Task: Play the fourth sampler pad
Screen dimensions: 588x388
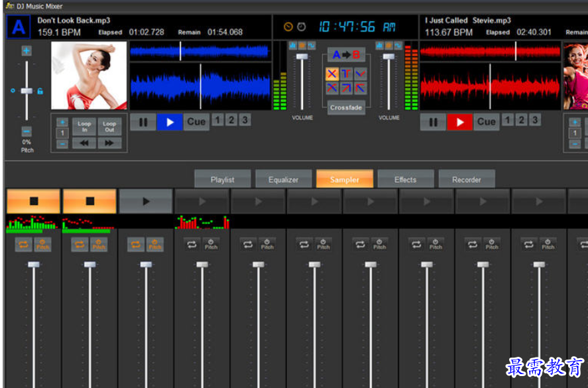Action: [x=202, y=201]
